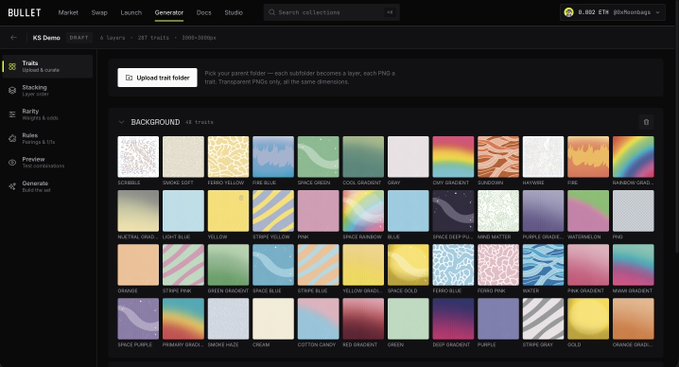The image size is (679, 367).
Task: Select the MIND MATTER trait thumbnail
Action: tap(498, 211)
